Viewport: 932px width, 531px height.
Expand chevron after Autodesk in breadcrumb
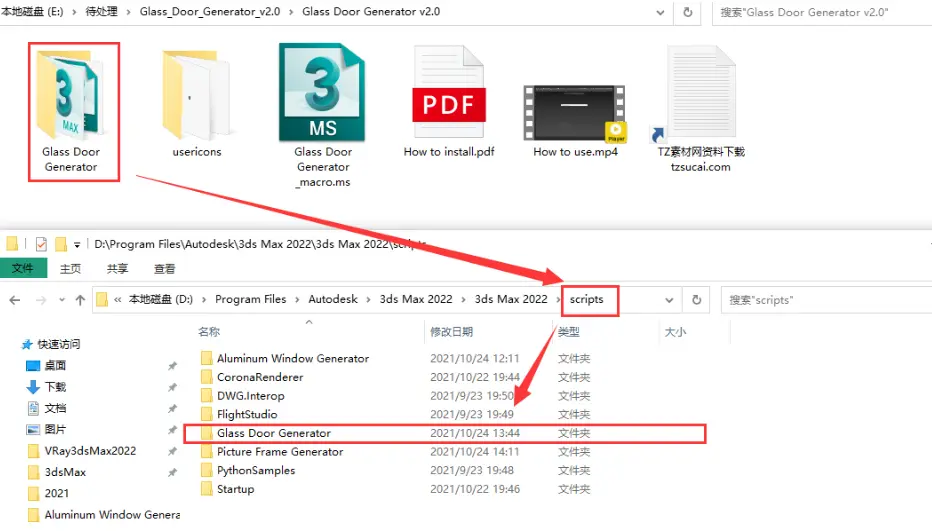(367, 300)
